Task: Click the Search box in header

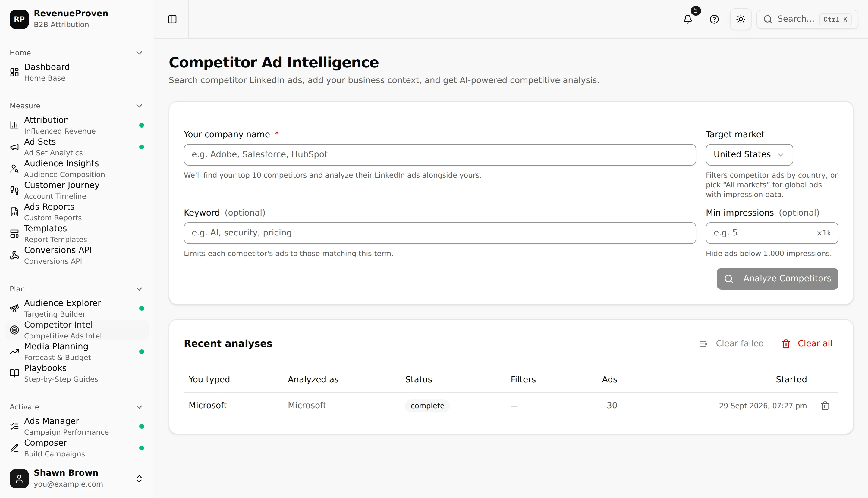Action: pos(807,19)
